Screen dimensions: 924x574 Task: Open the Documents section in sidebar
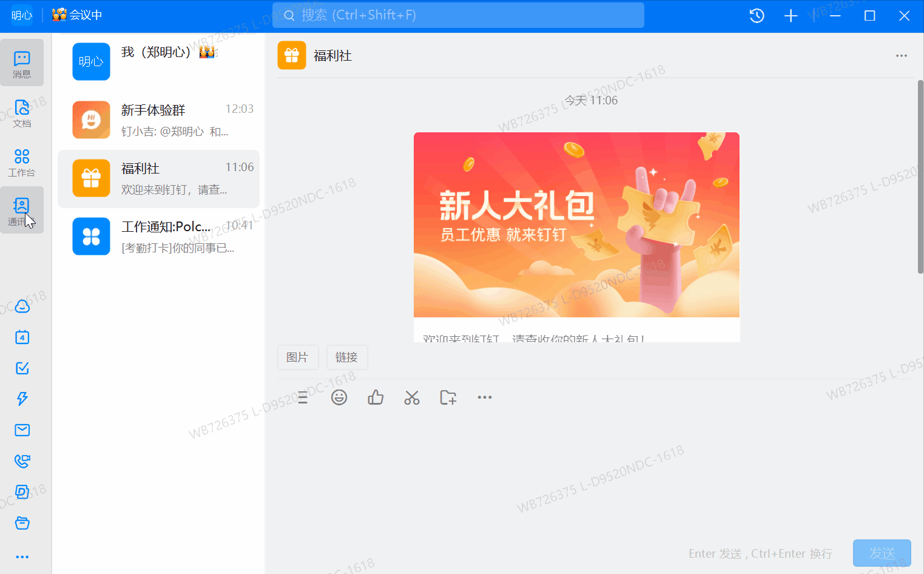pos(22,113)
